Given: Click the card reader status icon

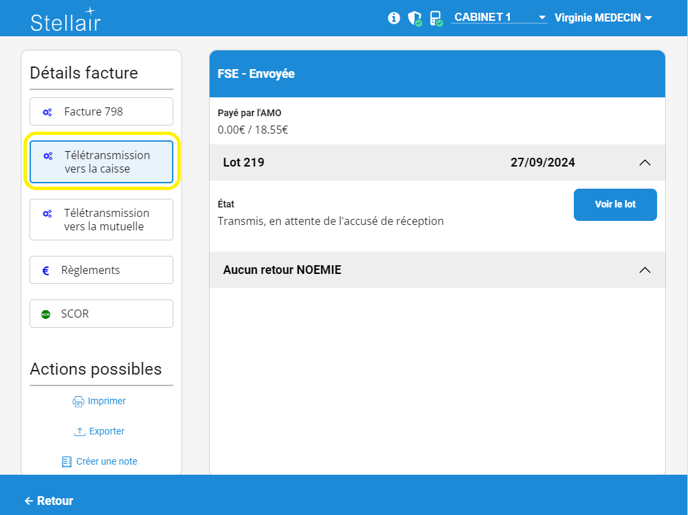Looking at the screenshot, I should (x=436, y=18).
